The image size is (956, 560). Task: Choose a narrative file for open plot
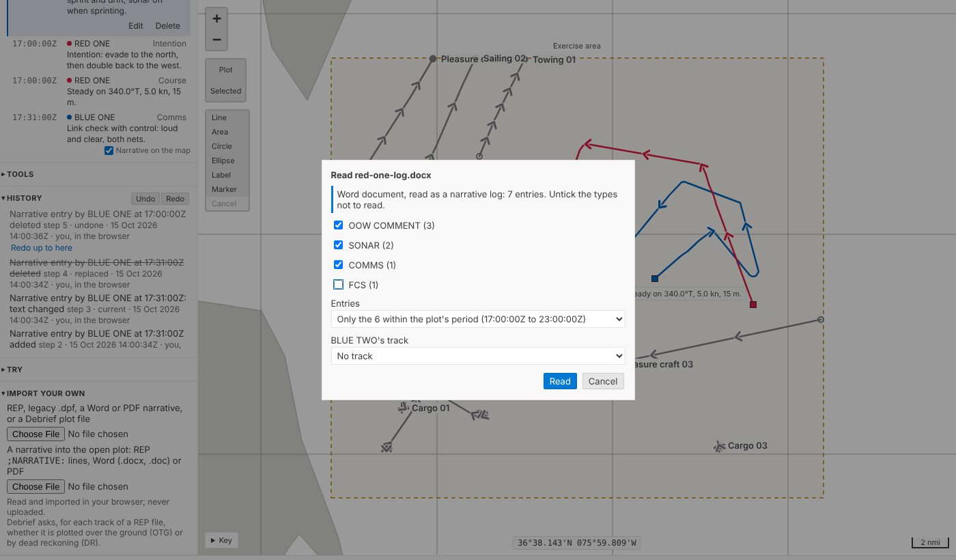pyautogui.click(x=36, y=487)
